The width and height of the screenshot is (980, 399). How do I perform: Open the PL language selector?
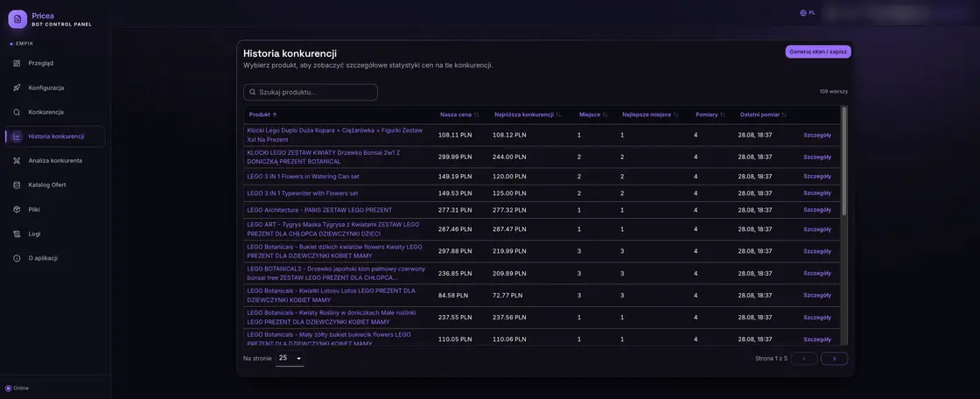tap(808, 12)
